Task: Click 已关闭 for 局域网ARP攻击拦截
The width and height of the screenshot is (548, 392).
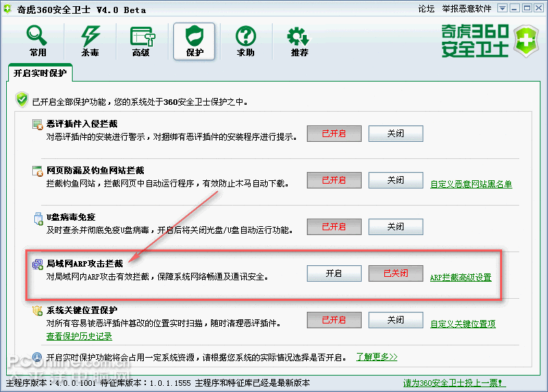Action: point(396,273)
